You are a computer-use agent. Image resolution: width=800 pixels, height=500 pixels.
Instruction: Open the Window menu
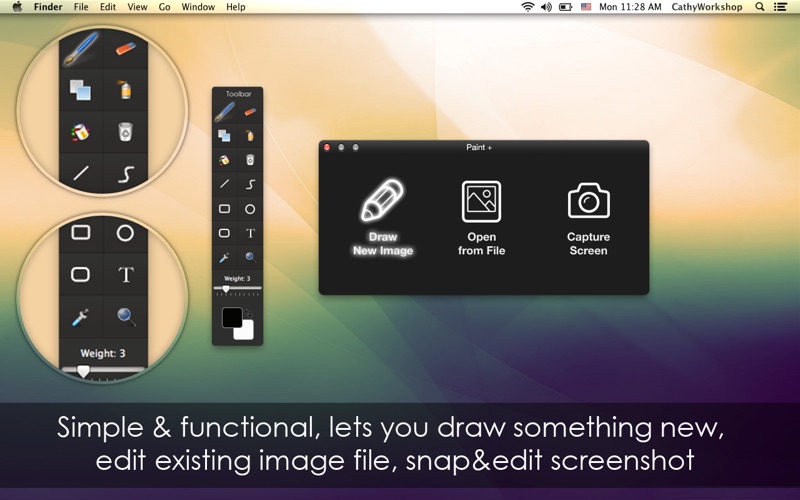(x=198, y=7)
